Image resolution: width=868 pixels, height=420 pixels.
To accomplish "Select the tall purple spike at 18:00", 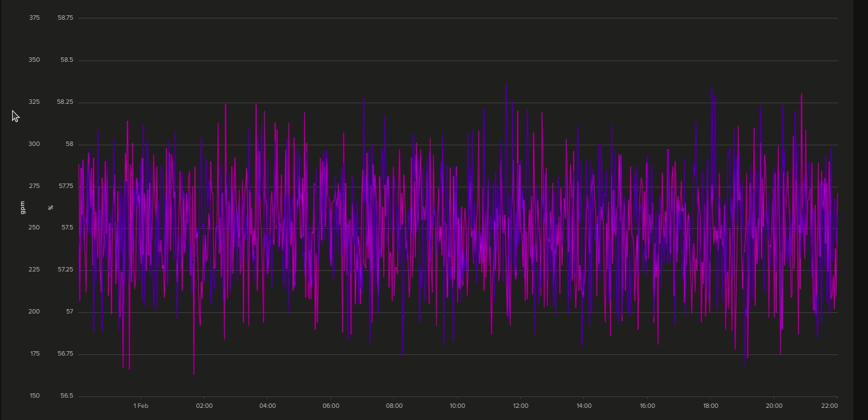I will (x=712, y=88).
